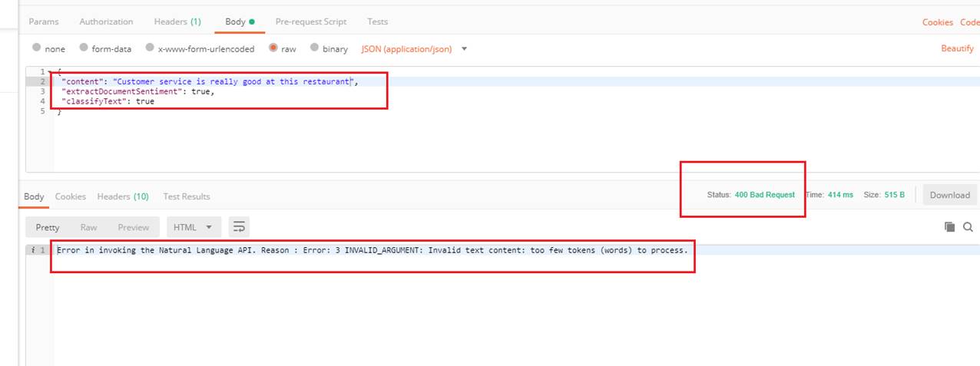Viewport: 980px width, 366px height.
Task: Open the request Headers (1) tab
Action: (177, 21)
